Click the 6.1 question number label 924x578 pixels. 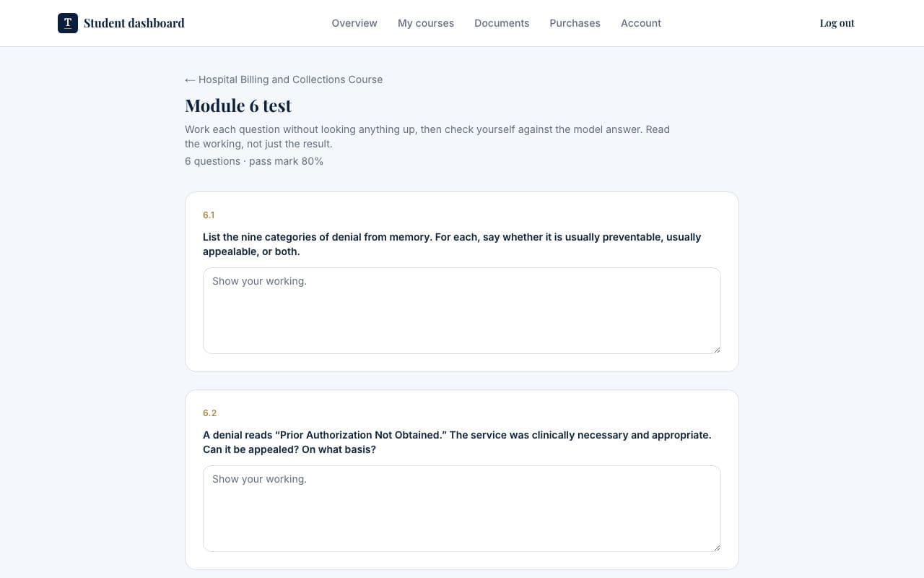(x=209, y=215)
